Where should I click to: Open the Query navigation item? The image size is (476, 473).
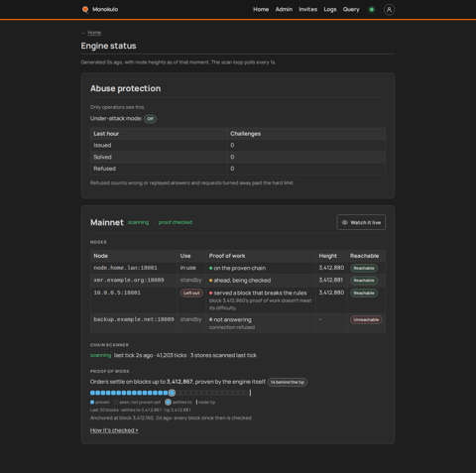[351, 10]
